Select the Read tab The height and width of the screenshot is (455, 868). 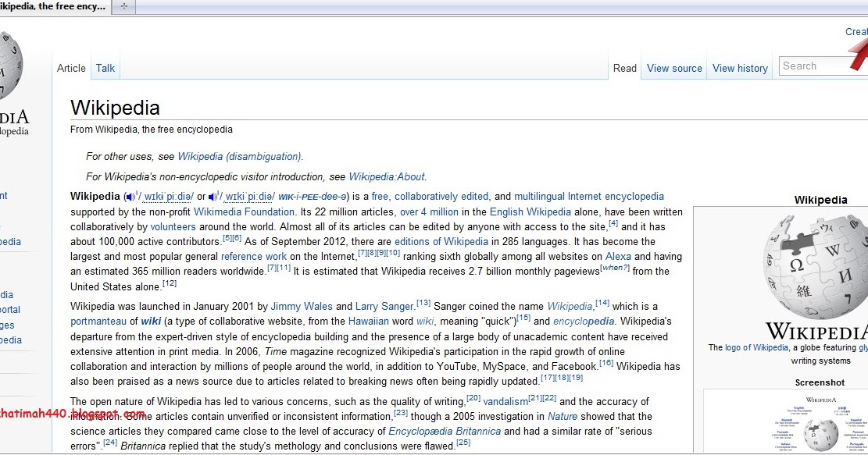pyautogui.click(x=625, y=69)
